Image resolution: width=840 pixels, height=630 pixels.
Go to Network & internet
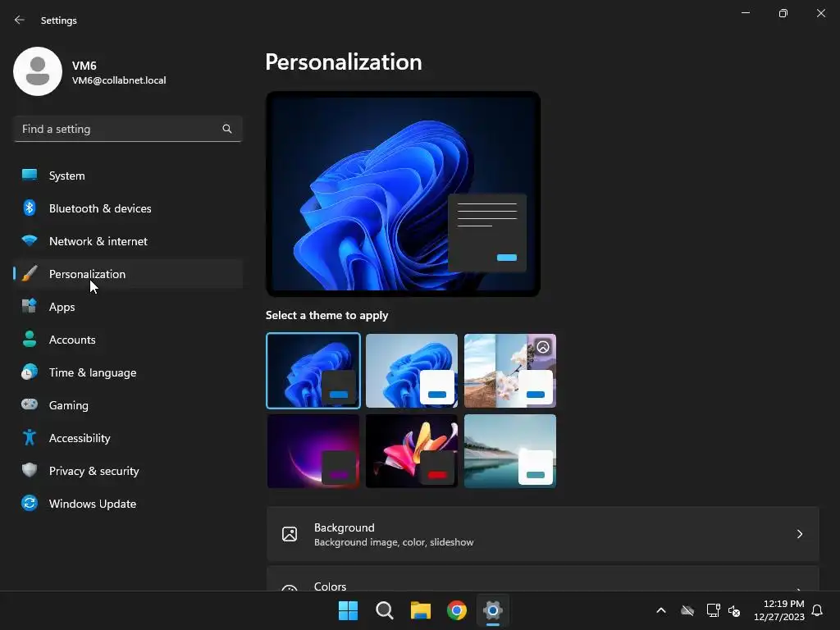pos(128,241)
